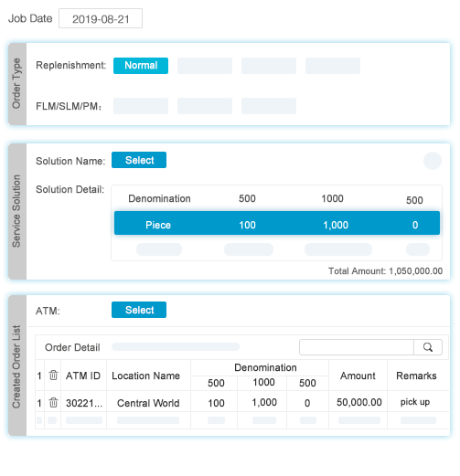Click the search magnifier icon in Order Detail
The height and width of the screenshot is (476, 460).
[428, 347]
